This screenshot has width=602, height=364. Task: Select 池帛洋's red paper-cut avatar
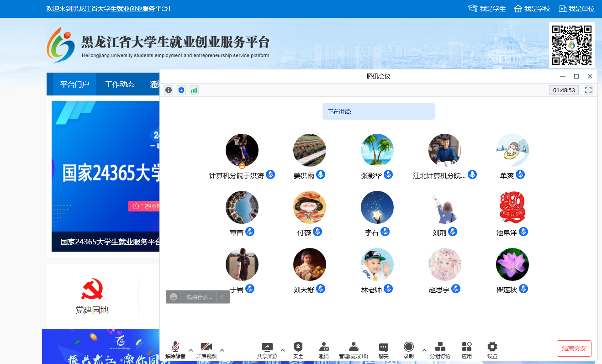tap(512, 207)
